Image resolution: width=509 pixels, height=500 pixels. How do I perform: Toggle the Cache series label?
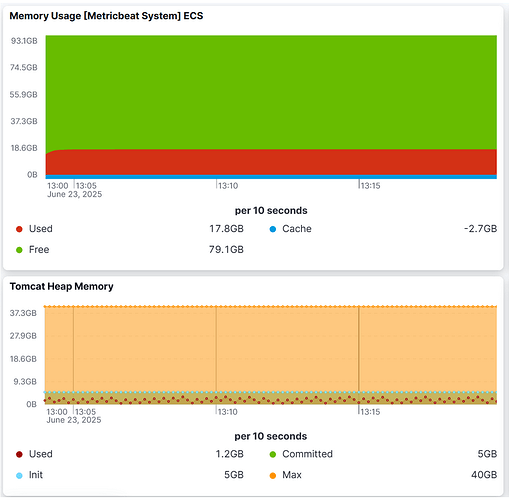point(297,229)
